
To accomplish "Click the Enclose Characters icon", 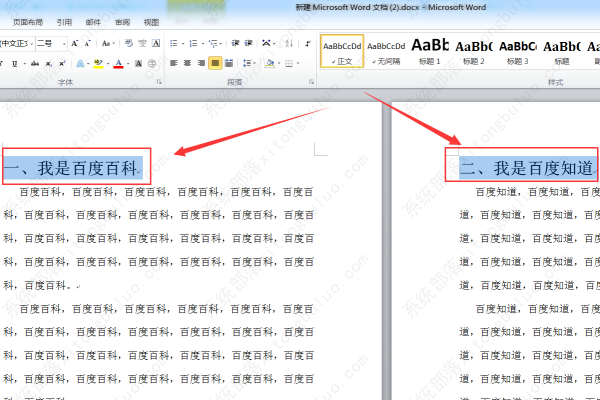I will click(x=152, y=64).
